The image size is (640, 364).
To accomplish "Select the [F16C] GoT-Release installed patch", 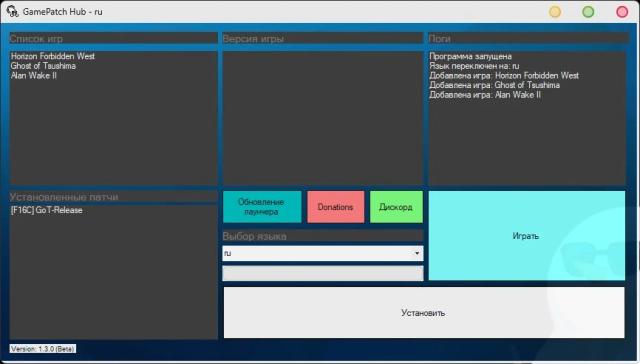I will click(x=47, y=210).
